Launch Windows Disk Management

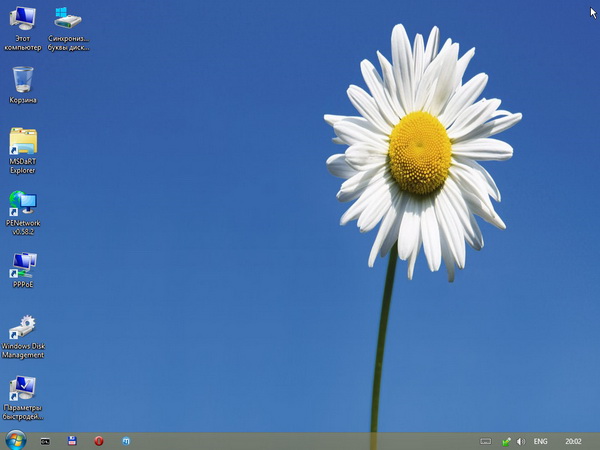[x=22, y=328]
